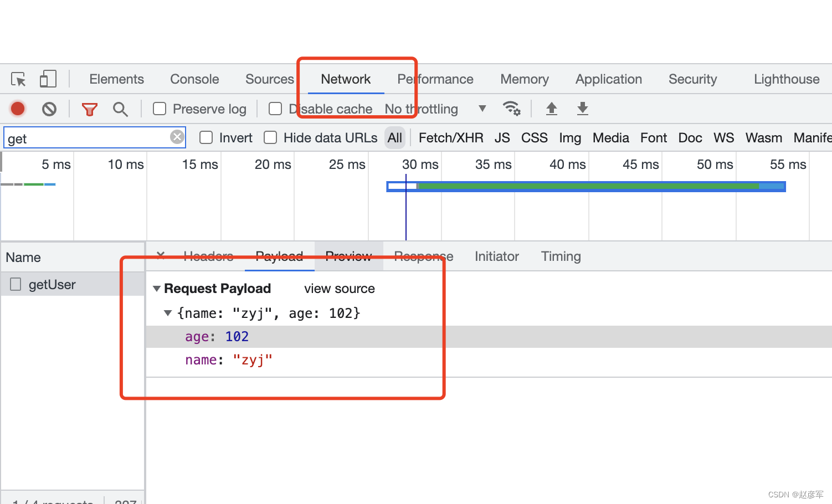The height and width of the screenshot is (504, 832).
Task: Open the Performance tab
Action: point(435,79)
